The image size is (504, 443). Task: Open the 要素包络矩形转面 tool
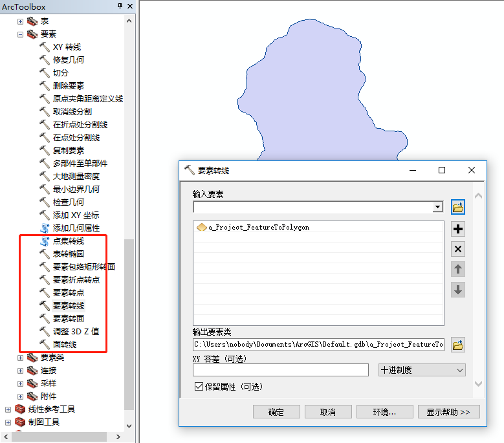(84, 266)
